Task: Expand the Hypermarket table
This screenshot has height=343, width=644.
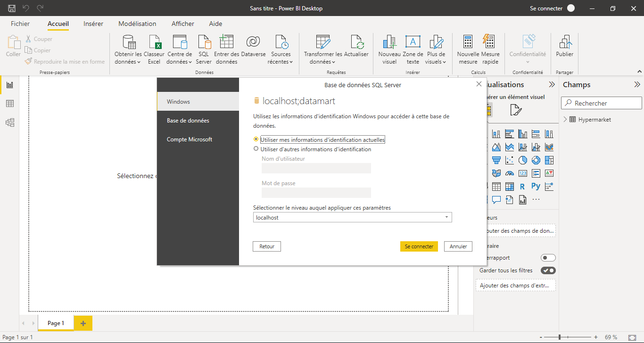Action: click(x=565, y=120)
